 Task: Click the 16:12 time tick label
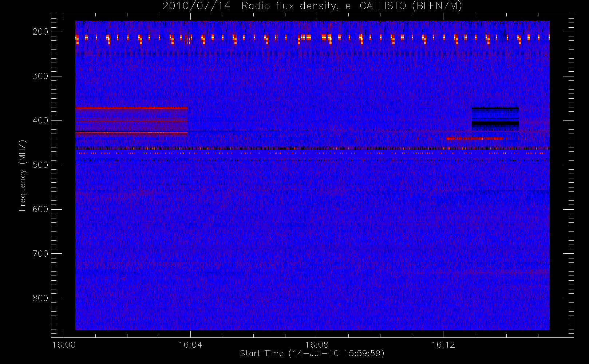click(443, 345)
